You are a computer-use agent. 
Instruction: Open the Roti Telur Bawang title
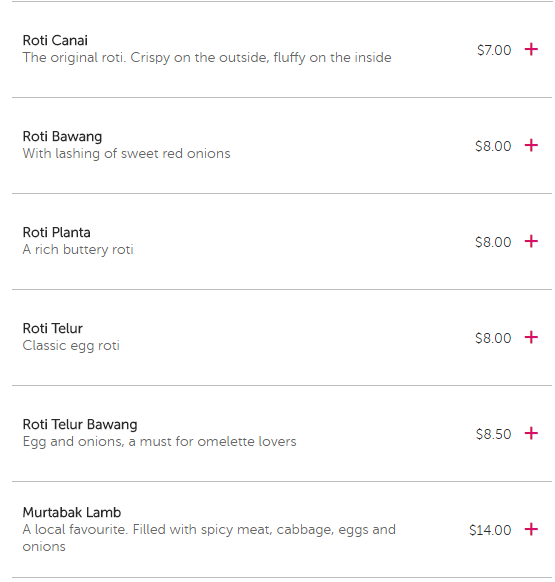(x=80, y=425)
